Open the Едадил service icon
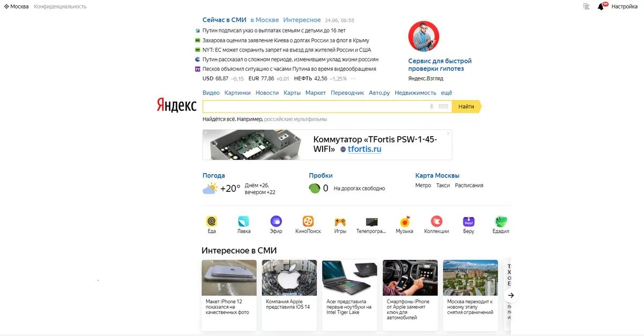Image resolution: width=644 pixels, height=336 pixels. 501,221
